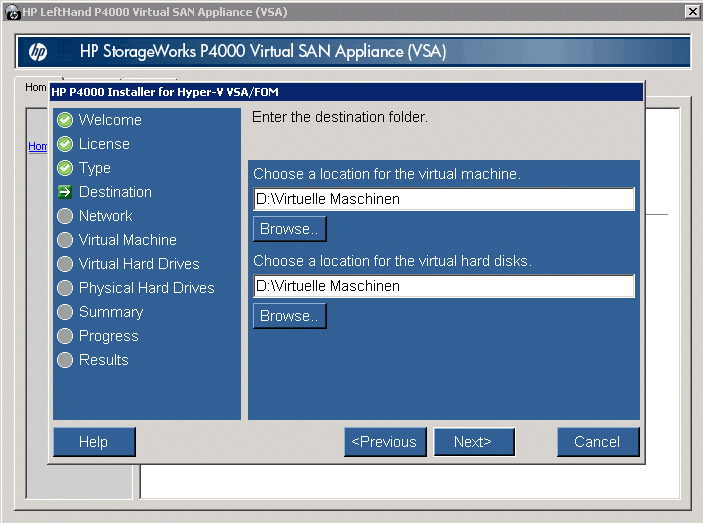Viewport: 703px width, 523px height.
Task: Open the Help button
Action: coord(94,442)
